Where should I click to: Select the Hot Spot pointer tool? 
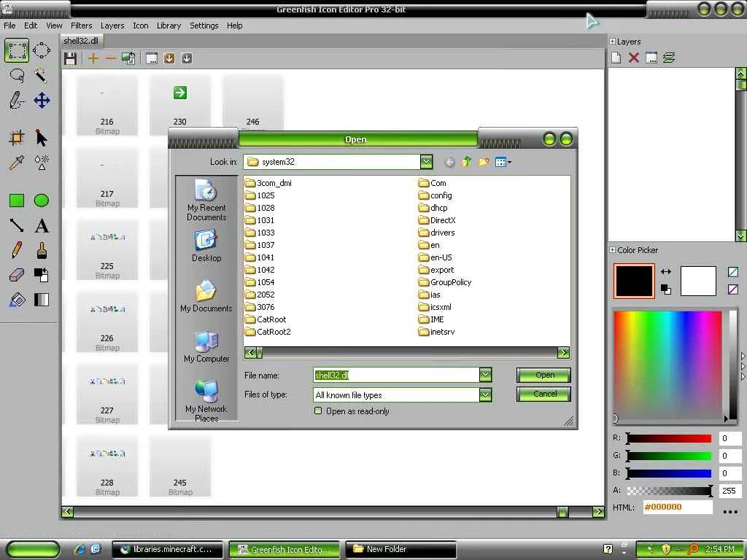(x=42, y=138)
